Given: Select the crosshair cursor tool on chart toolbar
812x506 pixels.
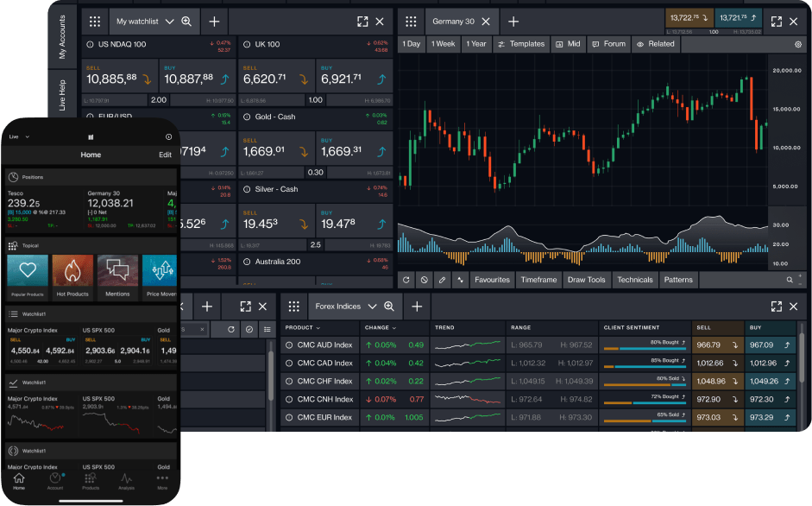Looking at the screenshot, I should click(461, 280).
